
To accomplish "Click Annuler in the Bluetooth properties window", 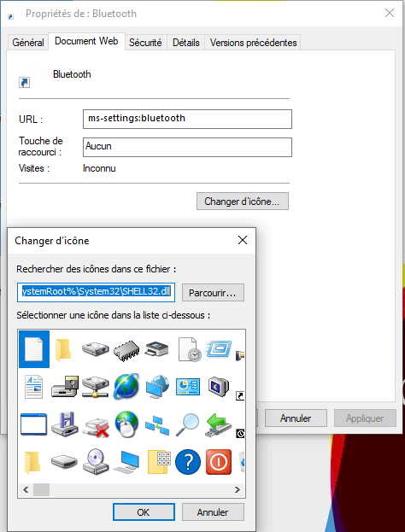I will (296, 418).
